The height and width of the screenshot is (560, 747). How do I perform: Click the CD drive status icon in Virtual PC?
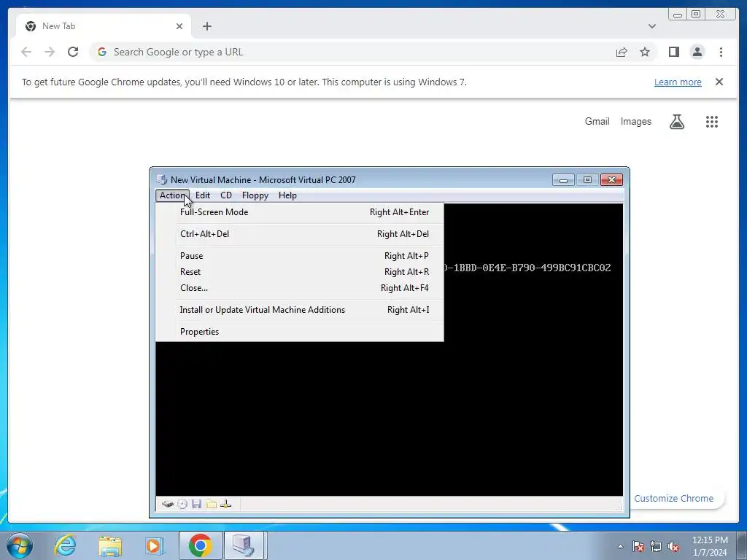pyautogui.click(x=182, y=504)
